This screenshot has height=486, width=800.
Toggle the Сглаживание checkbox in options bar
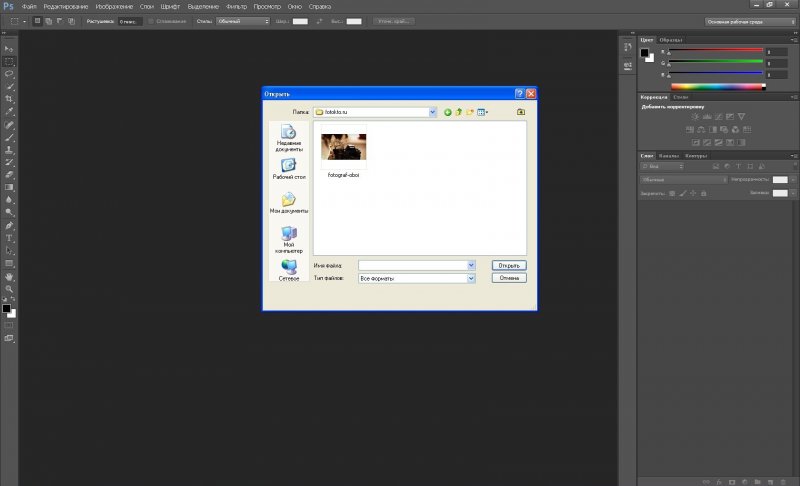coord(151,20)
